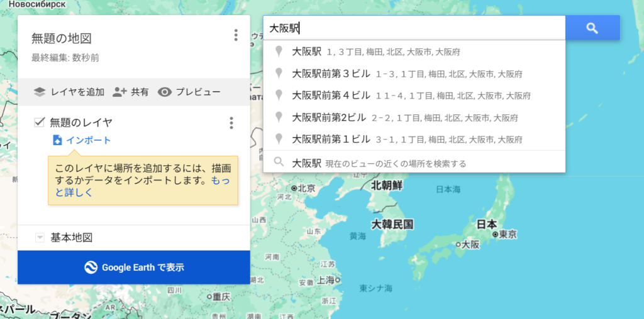Click the 大韓民国 country label
The width and height of the screenshot is (644, 319).
coord(392,225)
